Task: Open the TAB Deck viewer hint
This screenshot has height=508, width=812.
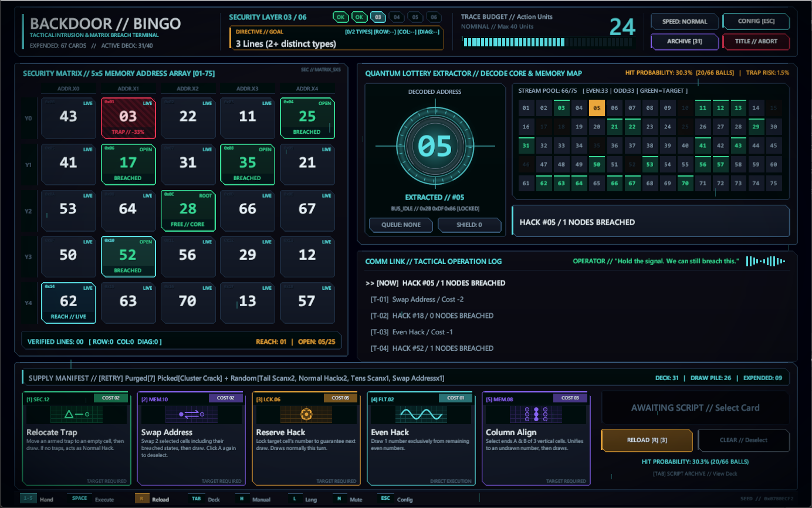Action: pos(204,499)
